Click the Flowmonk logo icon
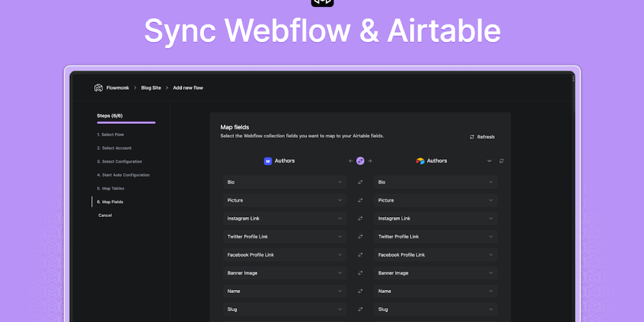Viewport: 644px width, 322px height. (x=98, y=88)
